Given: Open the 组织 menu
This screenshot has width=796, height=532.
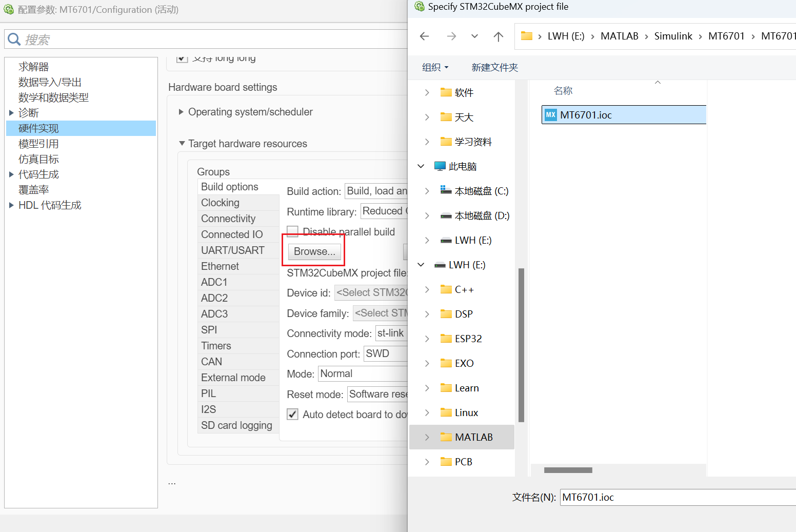Looking at the screenshot, I should (435, 67).
